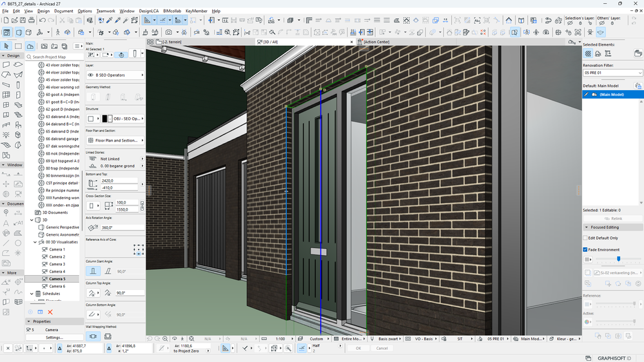Toggle the eye icon on SEO Operators layer

coord(90,75)
